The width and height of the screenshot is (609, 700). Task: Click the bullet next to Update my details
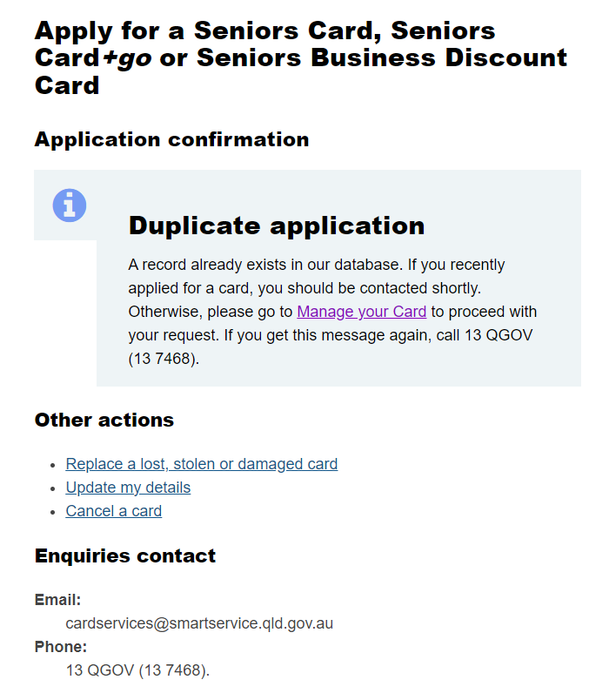coord(53,488)
